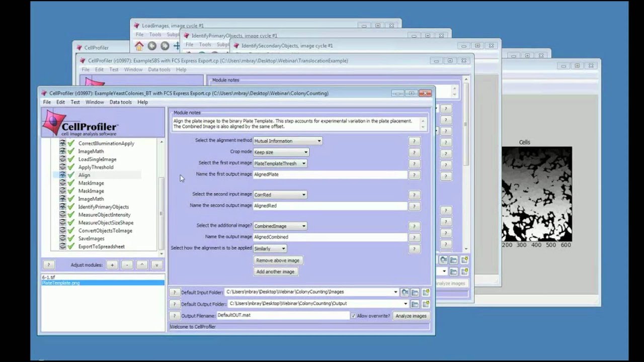Click forward arrow in LoadImages window toolbar
This screenshot has height=362, width=644.
(x=165, y=46)
